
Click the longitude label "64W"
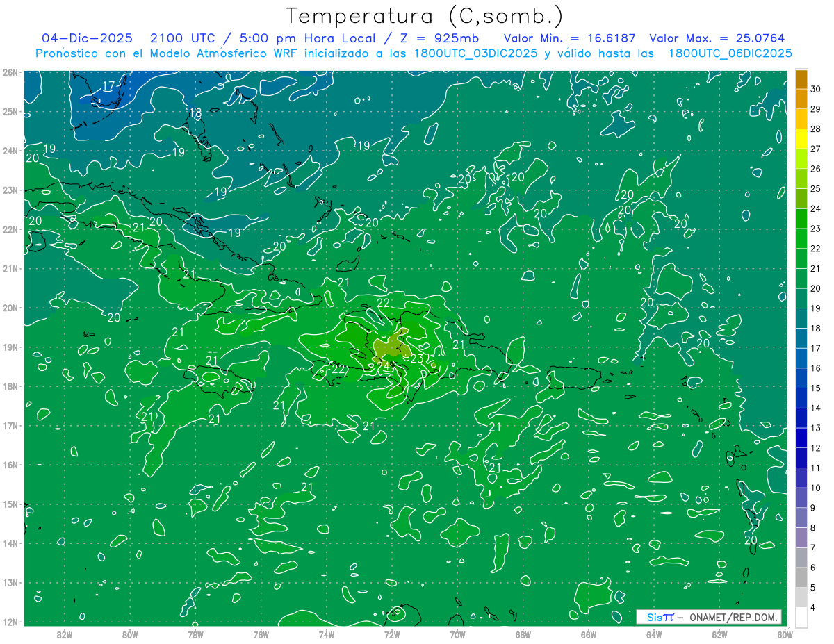click(654, 634)
